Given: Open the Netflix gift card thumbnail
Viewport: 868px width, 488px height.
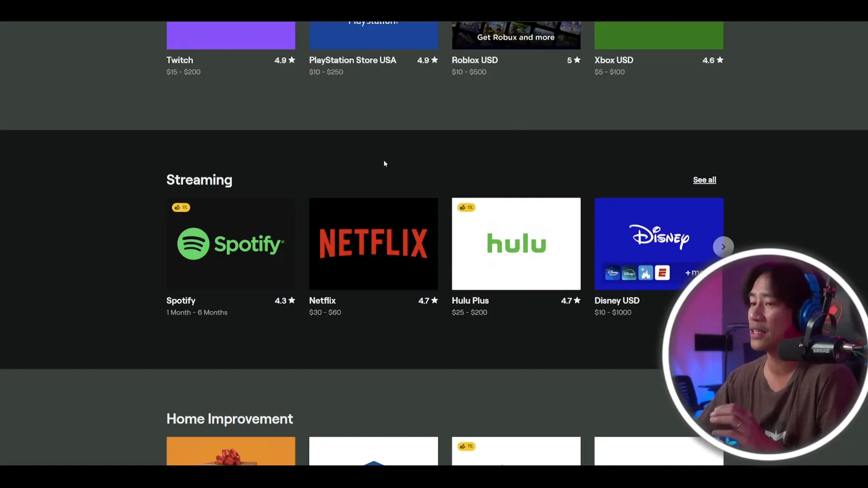Looking at the screenshot, I should click(x=373, y=244).
